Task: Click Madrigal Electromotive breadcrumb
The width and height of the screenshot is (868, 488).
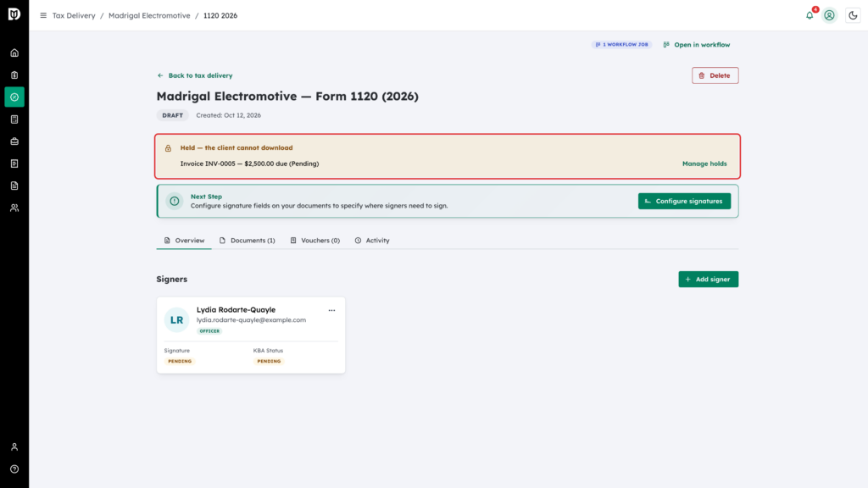Action: click(149, 15)
